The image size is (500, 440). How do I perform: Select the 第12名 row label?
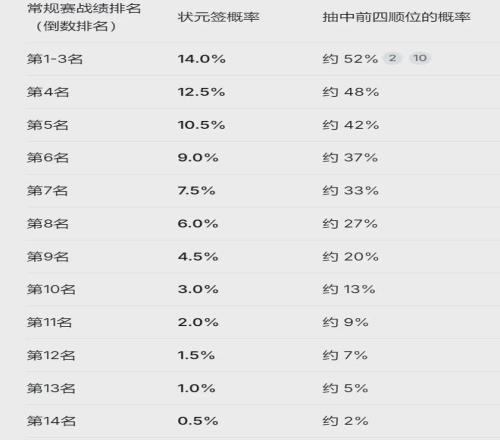tap(51, 355)
